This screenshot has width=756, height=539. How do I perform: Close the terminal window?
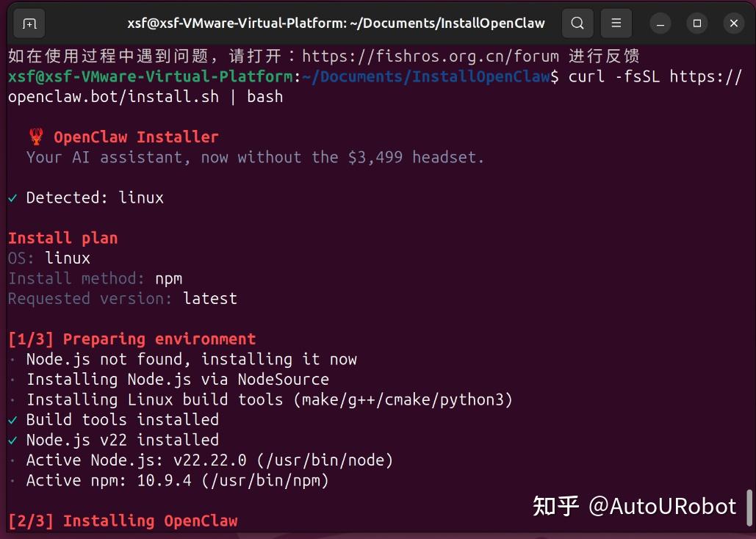(x=733, y=23)
